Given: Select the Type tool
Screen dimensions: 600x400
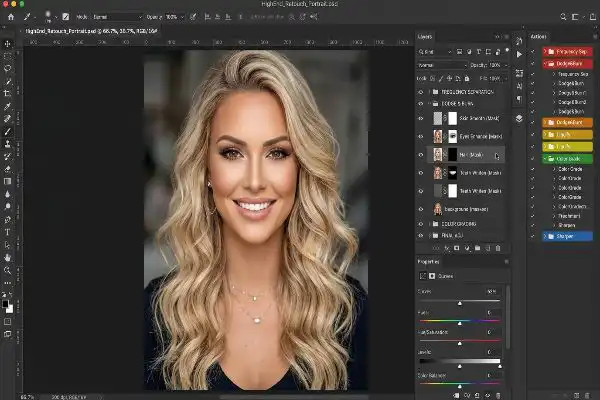Looking at the screenshot, I should point(7,232).
